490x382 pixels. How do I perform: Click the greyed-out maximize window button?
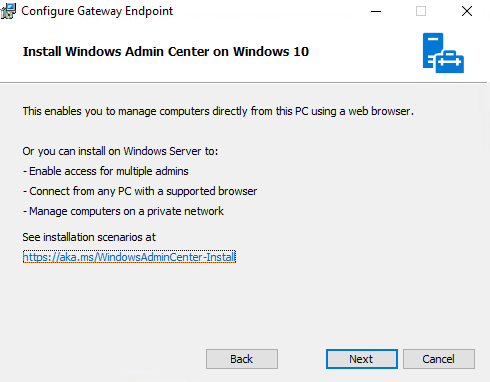[x=421, y=11]
